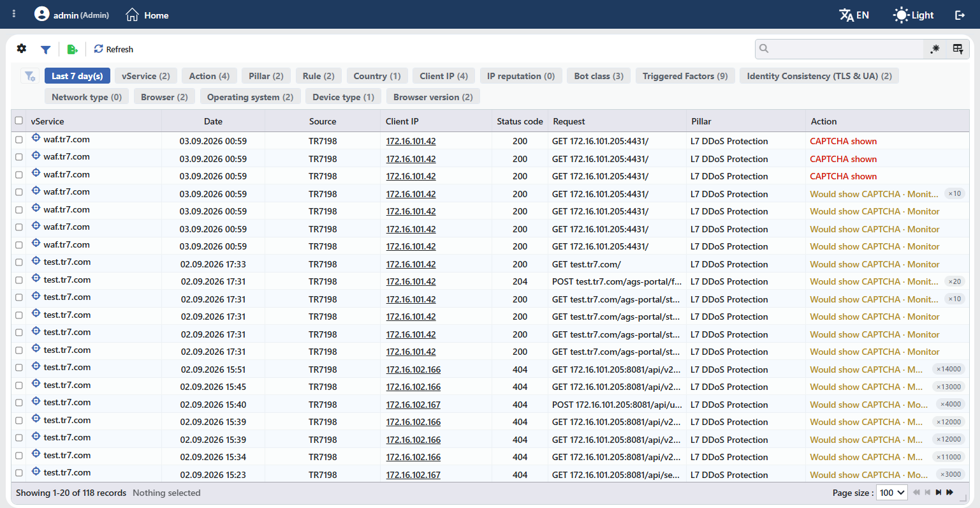Image resolution: width=980 pixels, height=508 pixels.
Task: Open details icon on 02.09.2026 15:45 row
Action: pos(36,384)
